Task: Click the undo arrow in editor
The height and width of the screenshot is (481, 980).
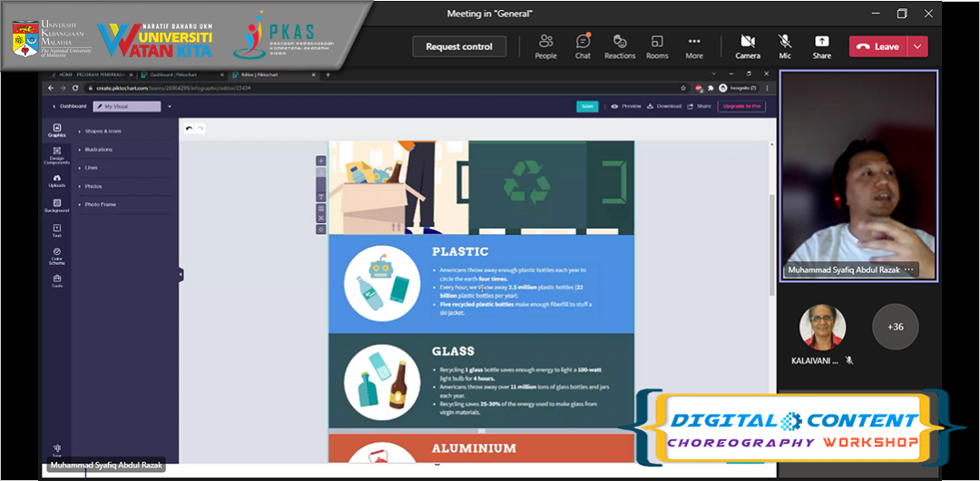Action: tap(189, 129)
